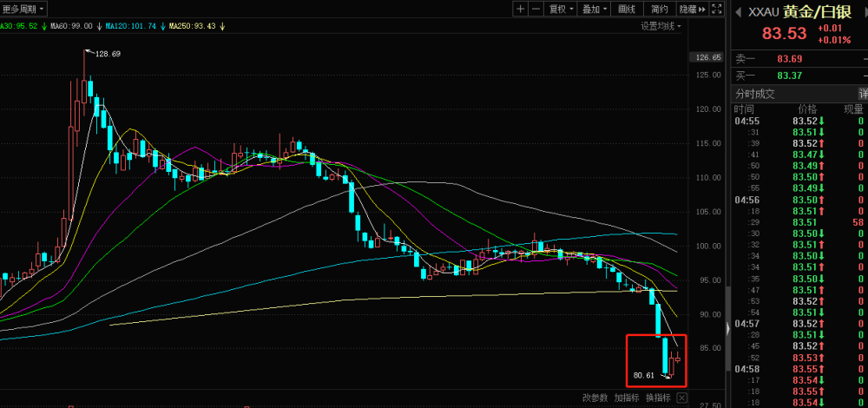
Task: Click the 时间 column header
Action: coord(745,109)
